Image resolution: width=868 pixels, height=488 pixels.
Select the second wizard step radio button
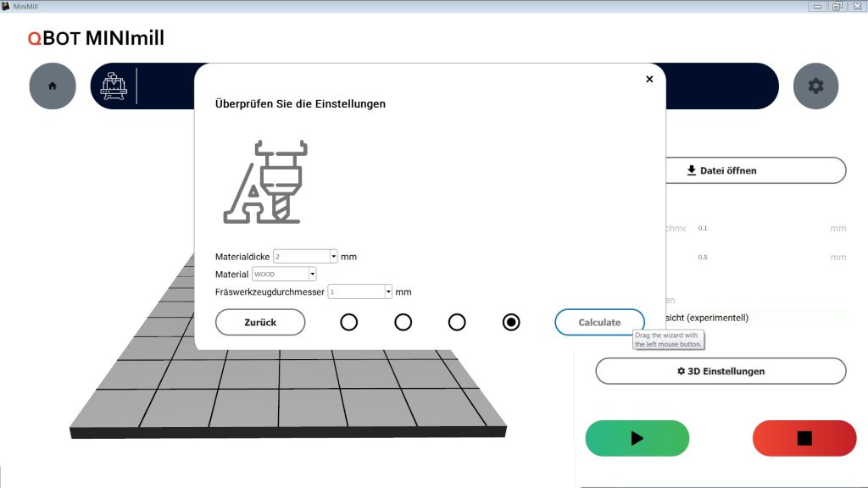point(403,322)
